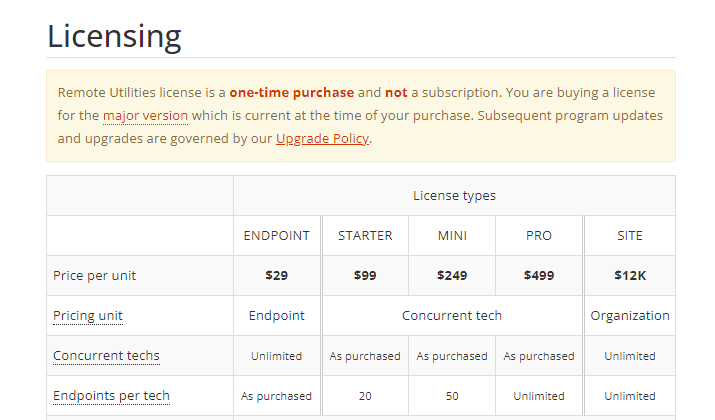This screenshot has height=420, width=715.
Task: Click the License types table header
Action: (x=454, y=196)
